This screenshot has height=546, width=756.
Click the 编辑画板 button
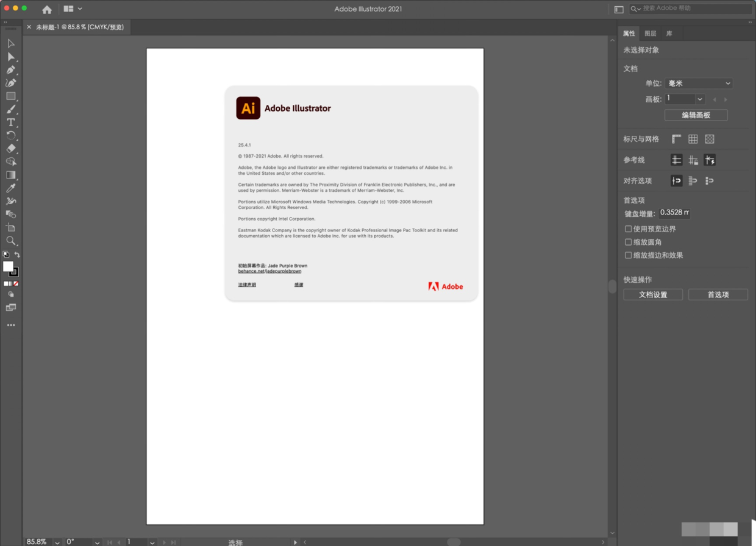click(x=696, y=115)
